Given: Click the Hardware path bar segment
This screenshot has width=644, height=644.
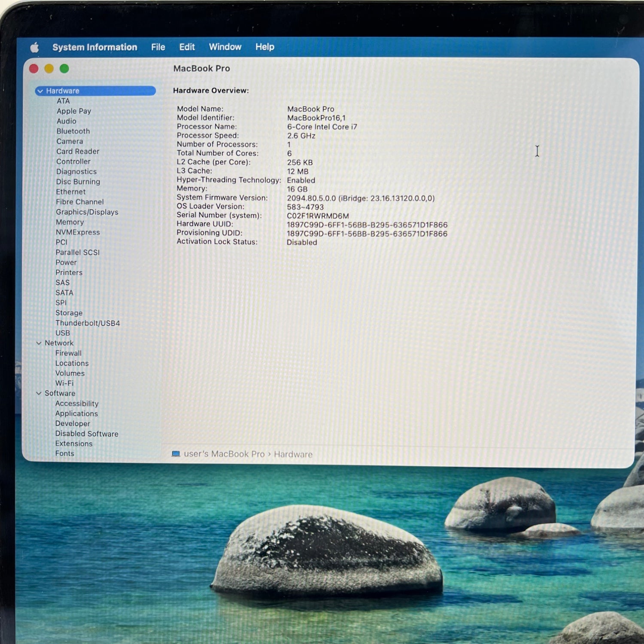Looking at the screenshot, I should pyautogui.click(x=293, y=454).
